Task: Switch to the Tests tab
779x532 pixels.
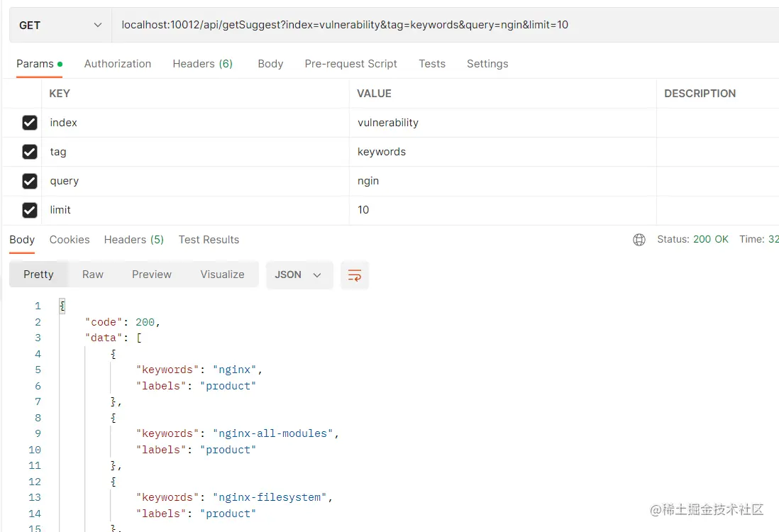Action: point(432,64)
